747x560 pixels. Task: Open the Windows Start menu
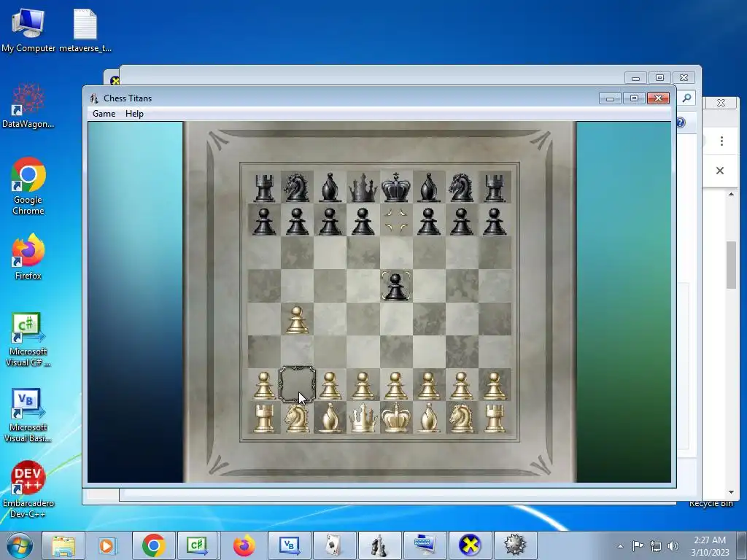19,545
